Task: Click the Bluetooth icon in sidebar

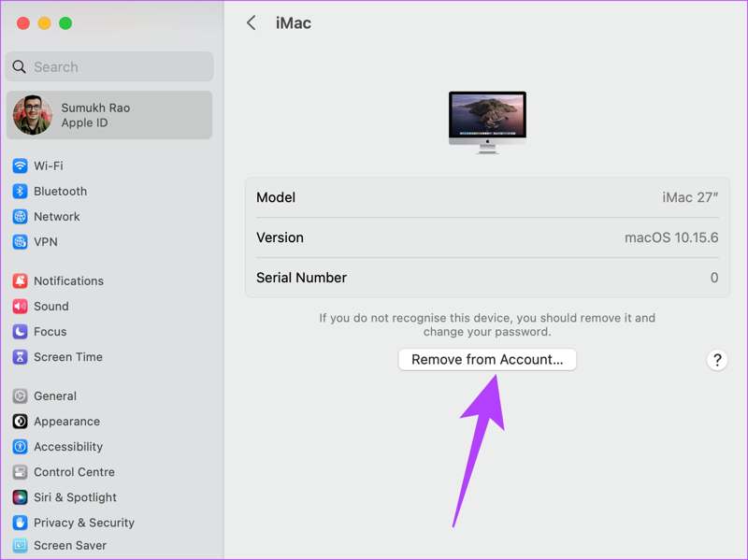Action: pyautogui.click(x=20, y=191)
